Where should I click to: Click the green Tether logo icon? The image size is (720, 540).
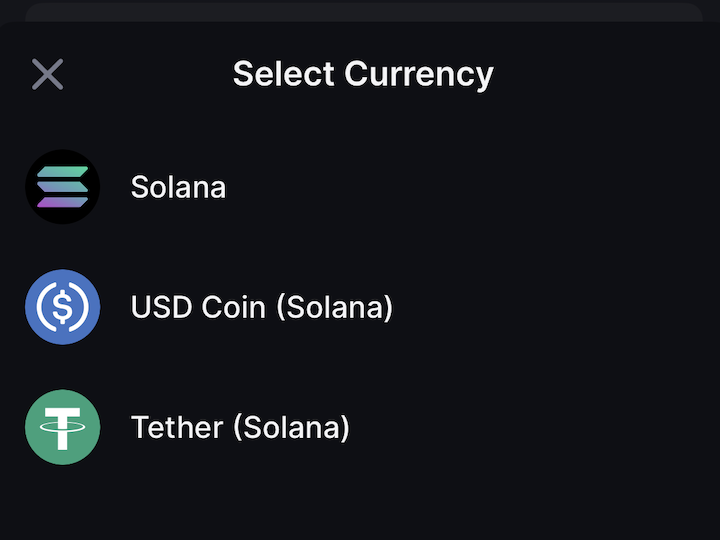pyautogui.click(x=62, y=427)
